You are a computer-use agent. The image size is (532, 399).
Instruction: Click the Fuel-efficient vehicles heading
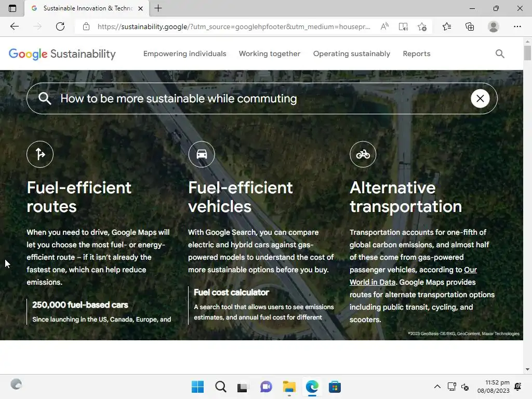[x=240, y=197]
